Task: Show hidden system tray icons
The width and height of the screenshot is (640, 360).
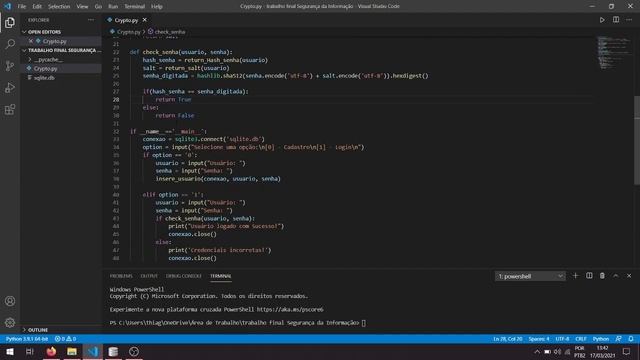Action: [537, 351]
